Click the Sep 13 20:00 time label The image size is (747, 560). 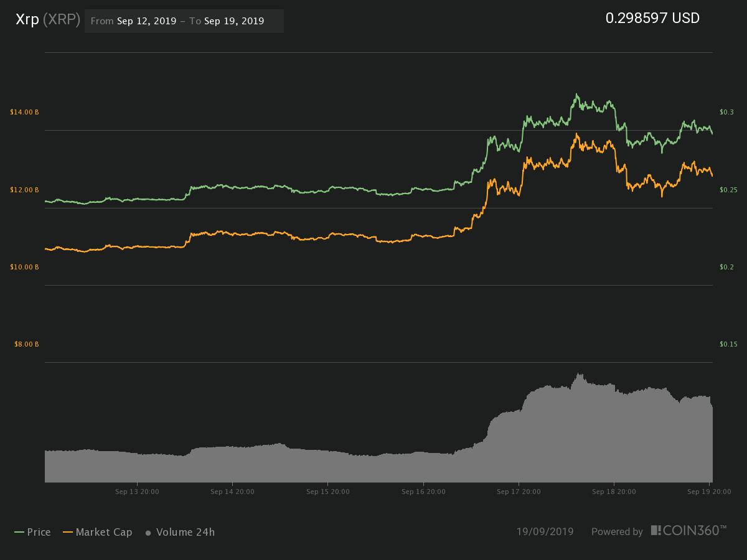[137, 492]
